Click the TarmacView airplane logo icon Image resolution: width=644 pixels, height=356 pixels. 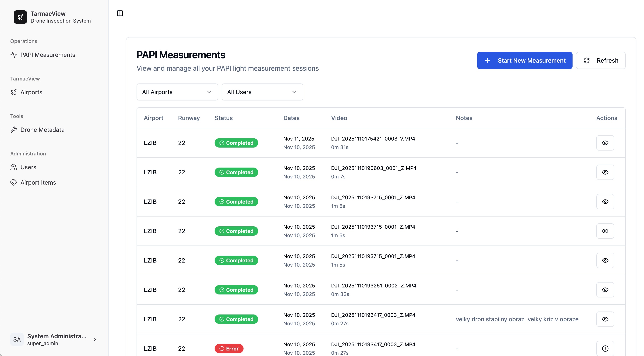20,17
